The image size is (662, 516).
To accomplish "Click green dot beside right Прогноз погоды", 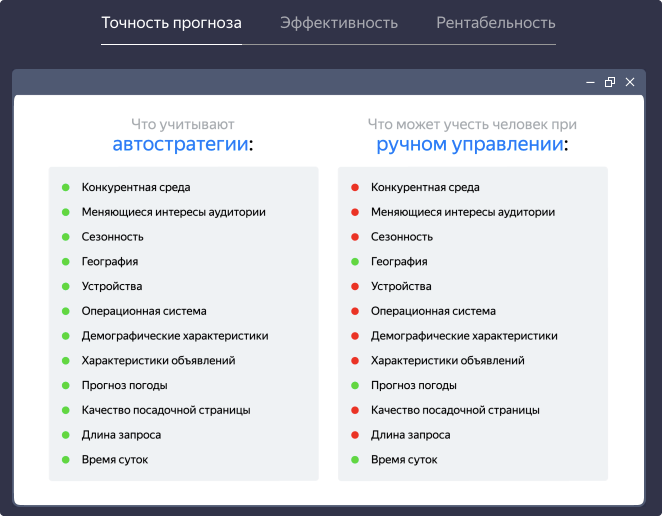I will coord(354,385).
